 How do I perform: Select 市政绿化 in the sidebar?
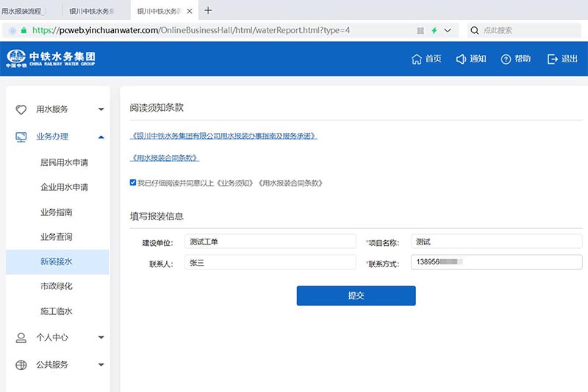(57, 286)
